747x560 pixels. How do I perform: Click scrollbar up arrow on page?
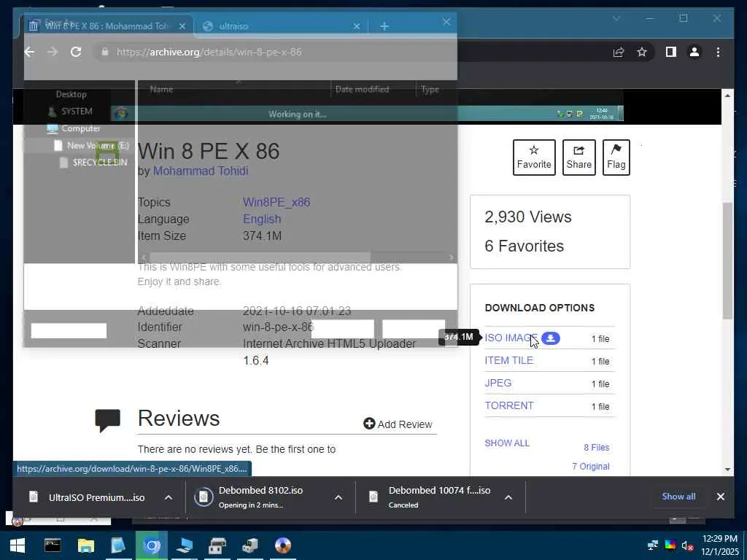pyautogui.click(x=727, y=96)
